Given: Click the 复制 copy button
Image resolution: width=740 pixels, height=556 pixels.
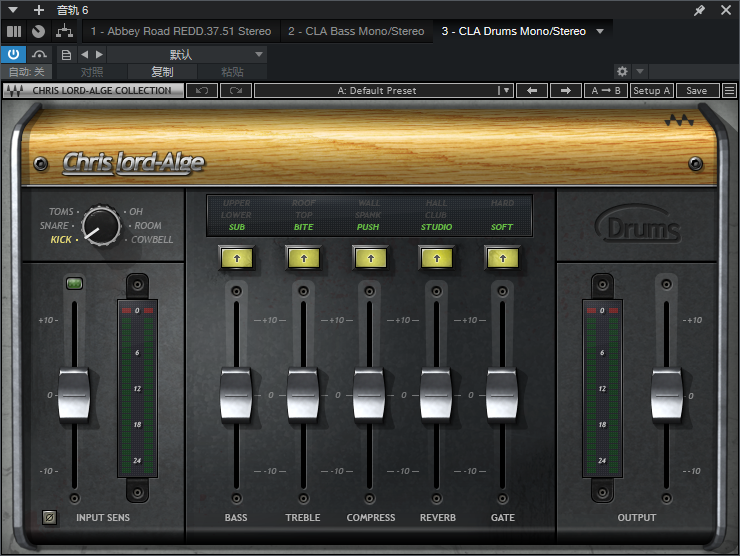Looking at the screenshot, I should tap(162, 72).
